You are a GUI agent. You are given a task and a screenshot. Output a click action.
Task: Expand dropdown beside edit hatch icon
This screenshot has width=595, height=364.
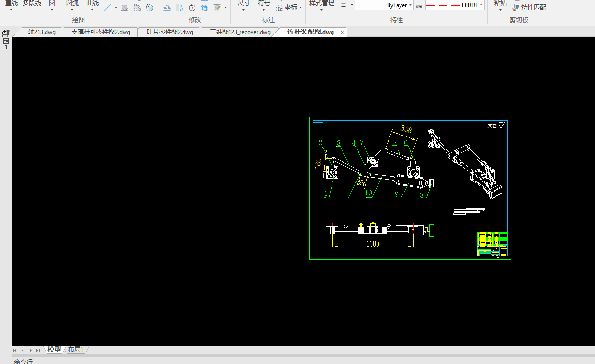[225, 7]
